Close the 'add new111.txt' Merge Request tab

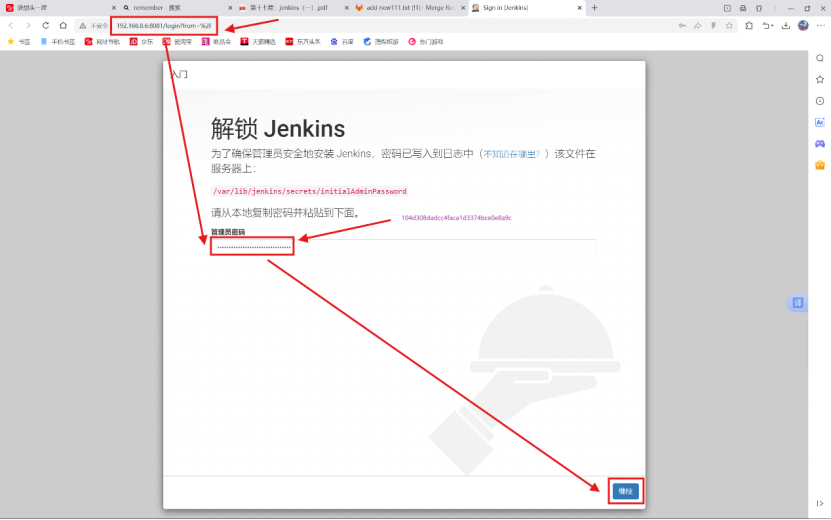[x=463, y=8]
